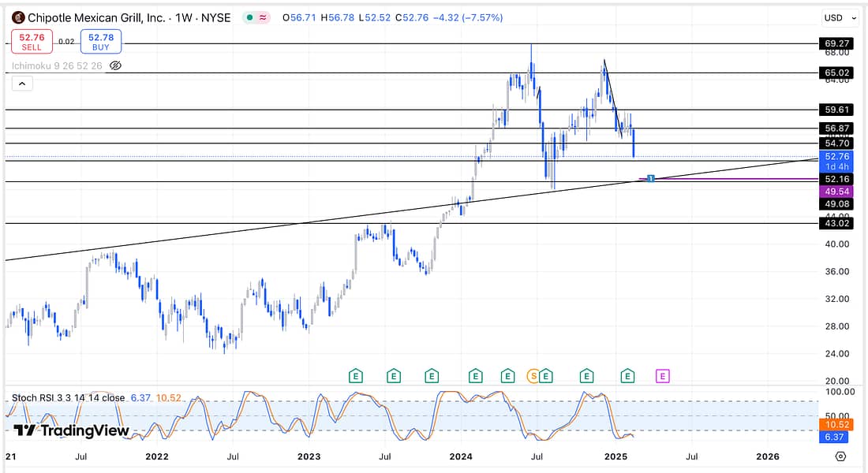This screenshot has height=473, width=868.
Task: Collapse the indicator legend with the chevron
Action: tap(22, 84)
